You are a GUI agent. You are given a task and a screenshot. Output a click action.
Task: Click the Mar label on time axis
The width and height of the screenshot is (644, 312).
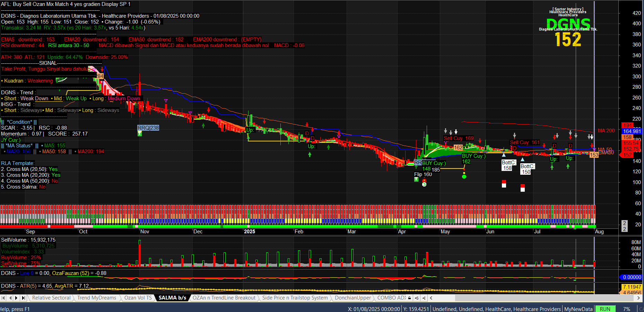point(351,232)
